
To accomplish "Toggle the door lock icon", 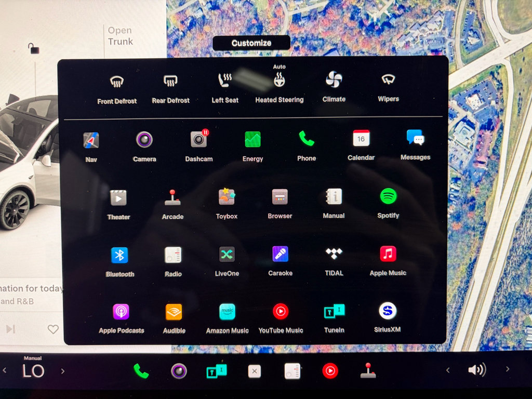I will [x=33, y=48].
